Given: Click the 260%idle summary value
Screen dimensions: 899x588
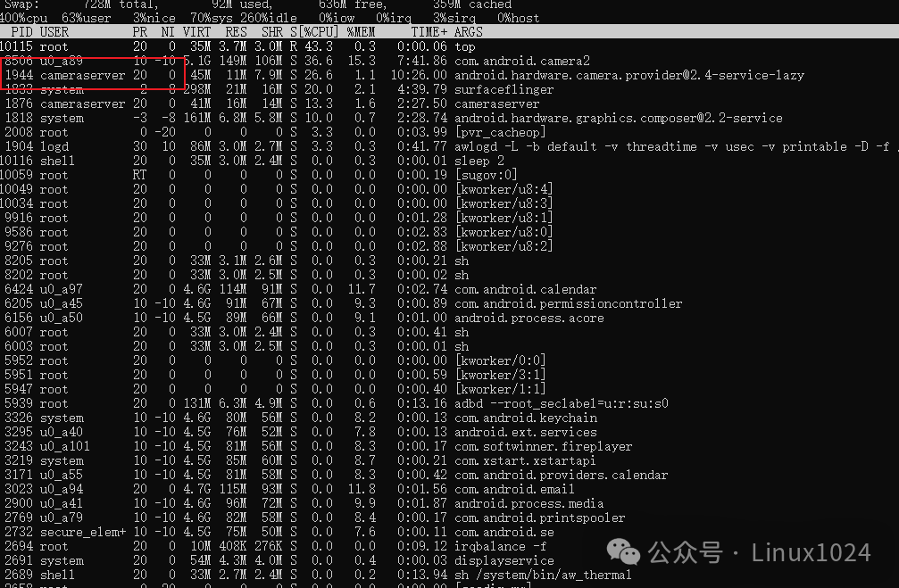Looking at the screenshot, I should pyautogui.click(x=269, y=19).
